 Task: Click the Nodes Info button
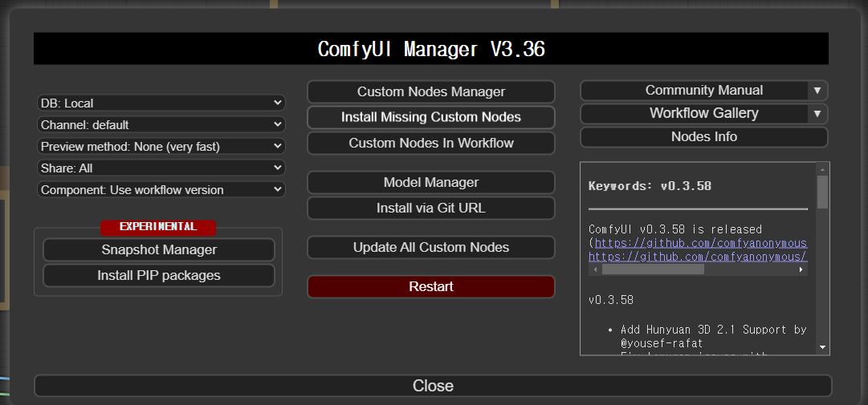tap(704, 137)
